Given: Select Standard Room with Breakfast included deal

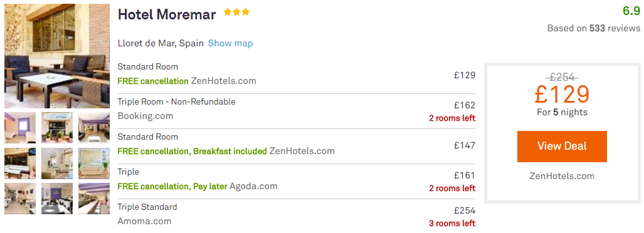Looking at the screenshot, I should pyautogui.click(x=297, y=145).
